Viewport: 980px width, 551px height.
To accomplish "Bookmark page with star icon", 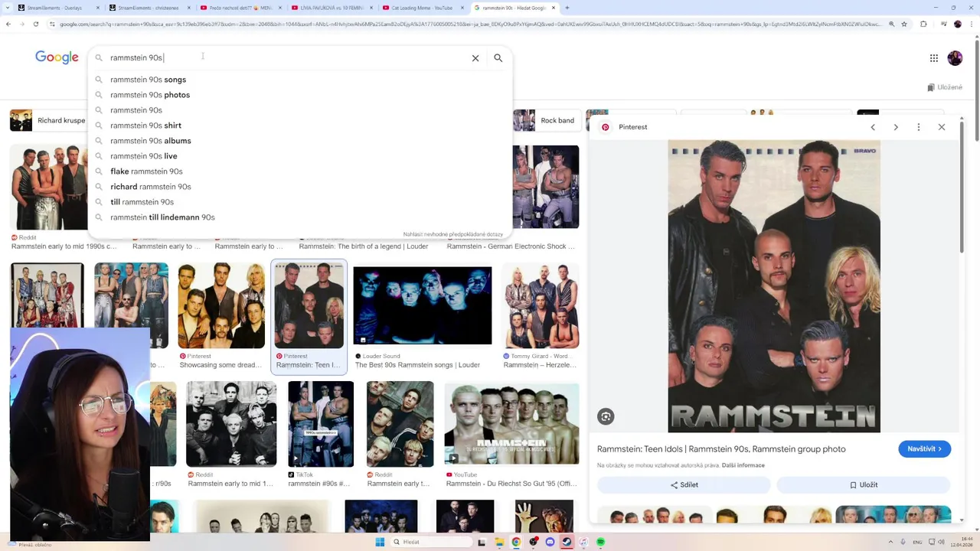I will [x=905, y=24].
